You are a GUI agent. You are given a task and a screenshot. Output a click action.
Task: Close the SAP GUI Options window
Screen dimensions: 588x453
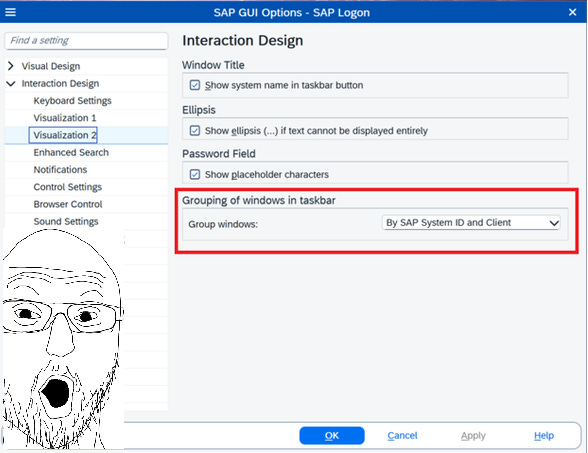572,12
